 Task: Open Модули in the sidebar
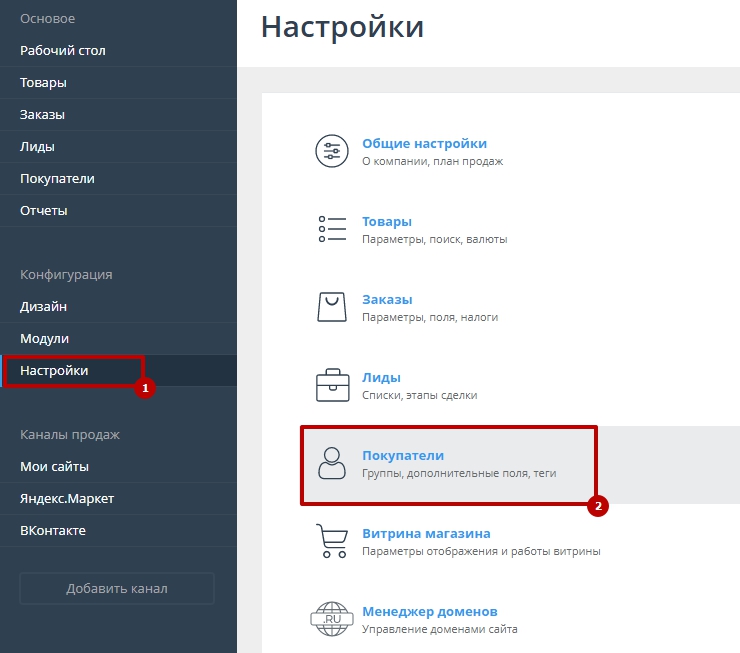45,339
